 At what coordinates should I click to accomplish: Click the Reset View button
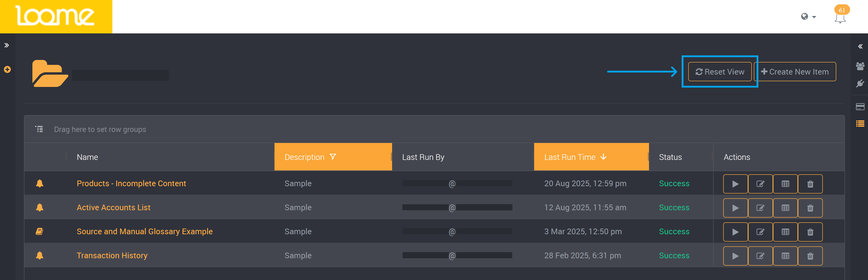[x=720, y=72]
